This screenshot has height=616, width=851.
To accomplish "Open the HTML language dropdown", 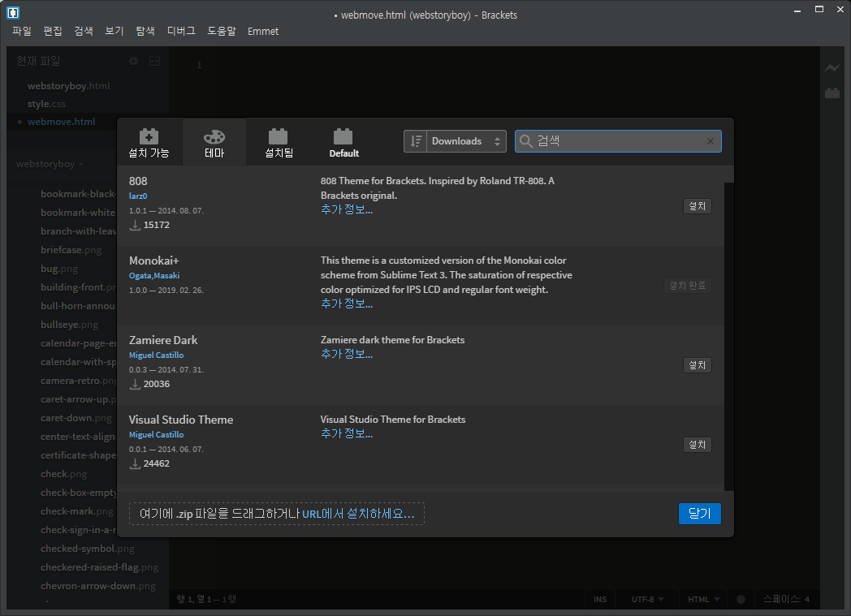I will [703, 599].
